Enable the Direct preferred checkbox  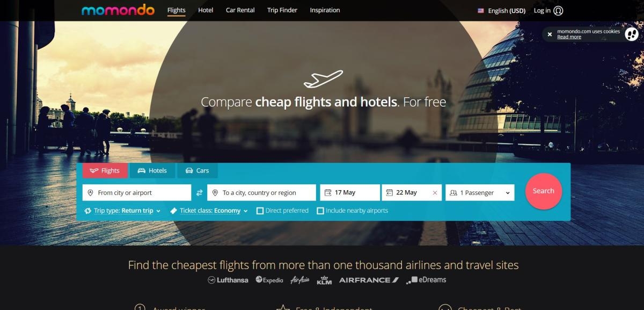coord(260,211)
